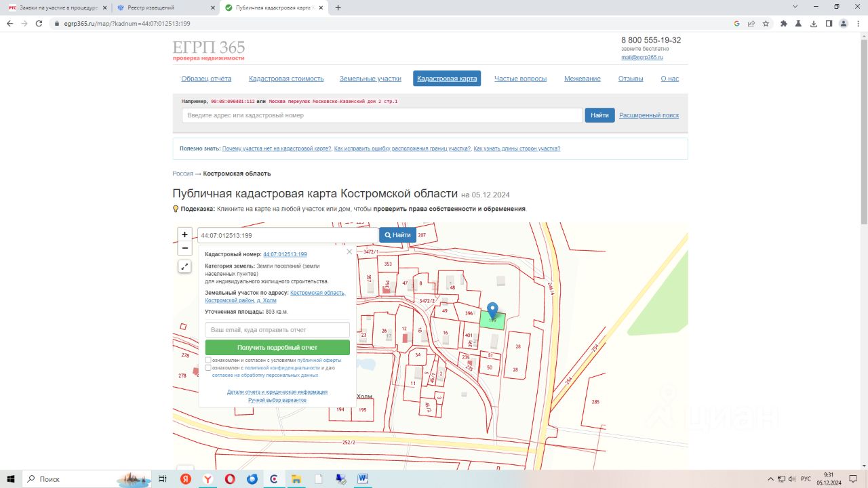
Task: Open the Кадастровая стоимость menu item
Action: tap(286, 79)
